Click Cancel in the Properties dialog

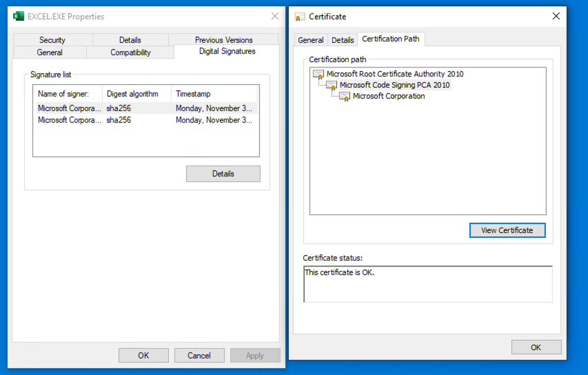tap(199, 356)
